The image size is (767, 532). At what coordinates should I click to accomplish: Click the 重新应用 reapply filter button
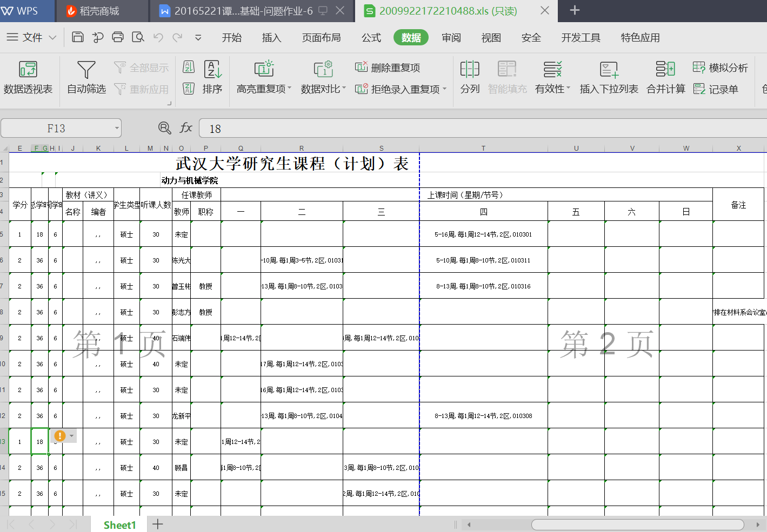[x=142, y=89]
